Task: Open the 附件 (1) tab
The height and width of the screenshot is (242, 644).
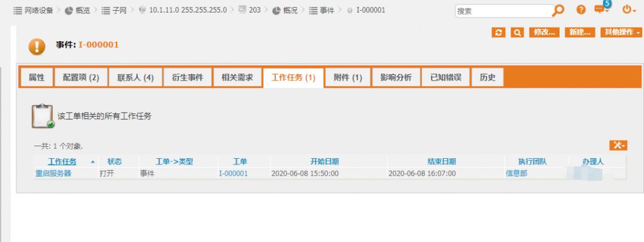Action: coord(348,78)
